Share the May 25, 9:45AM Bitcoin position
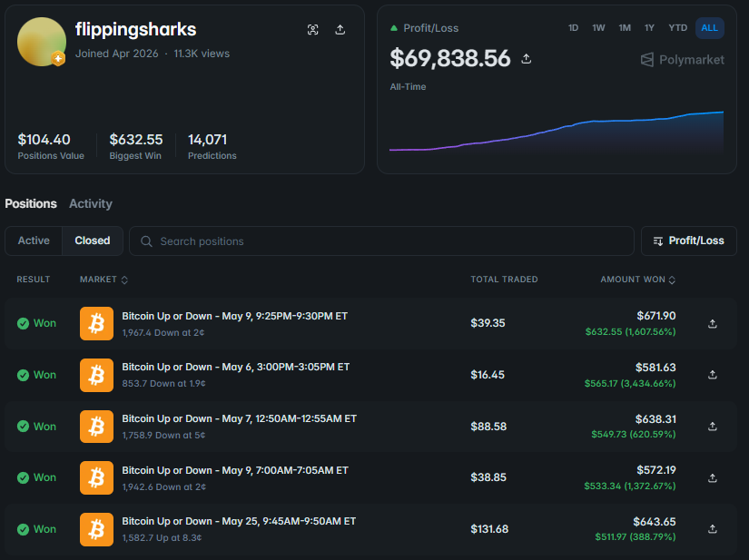749x560 pixels. tap(712, 529)
